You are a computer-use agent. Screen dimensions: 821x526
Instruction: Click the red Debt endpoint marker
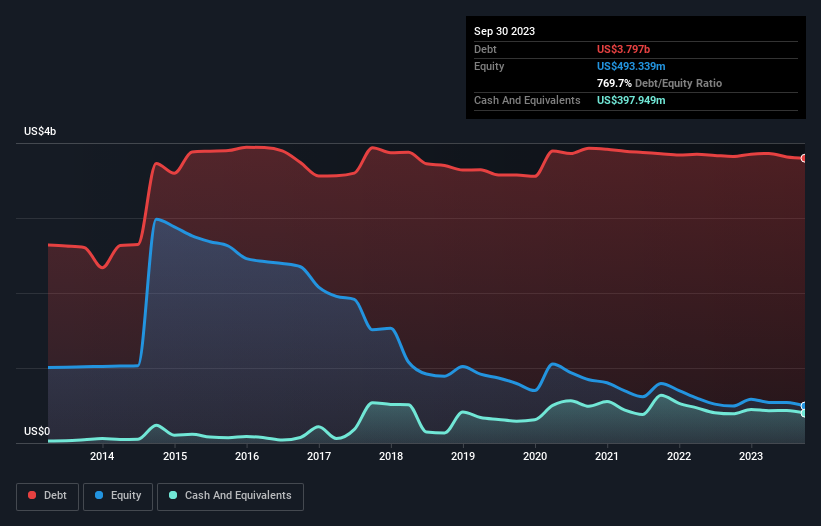[804, 158]
